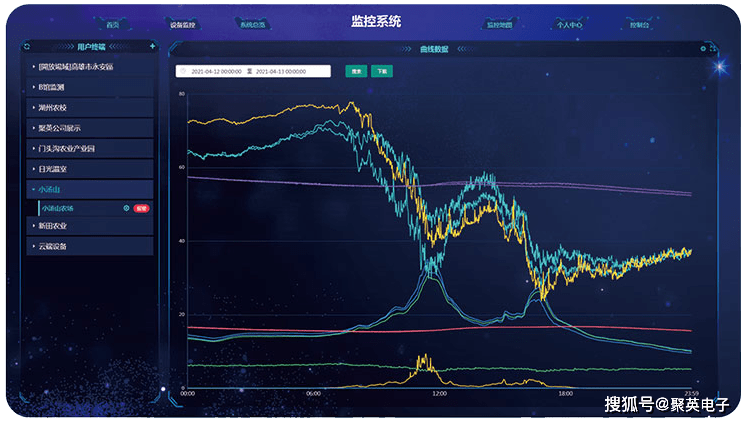This screenshot has height=423, width=746.
Task: Click the clock icon in start date field
Action: [183, 72]
